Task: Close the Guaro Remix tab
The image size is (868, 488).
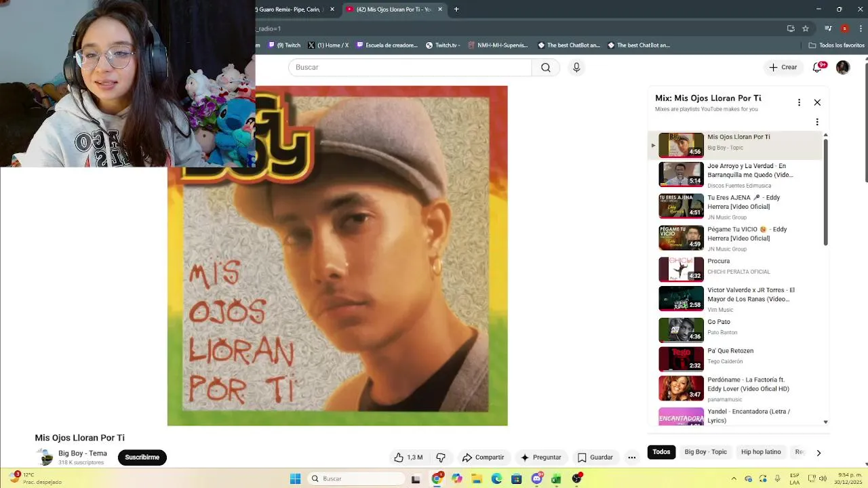Action: [333, 9]
